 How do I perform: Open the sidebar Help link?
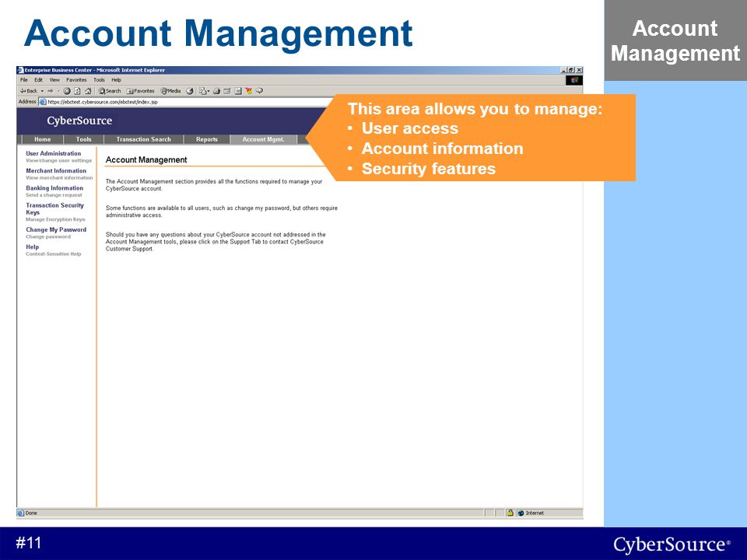[x=33, y=247]
